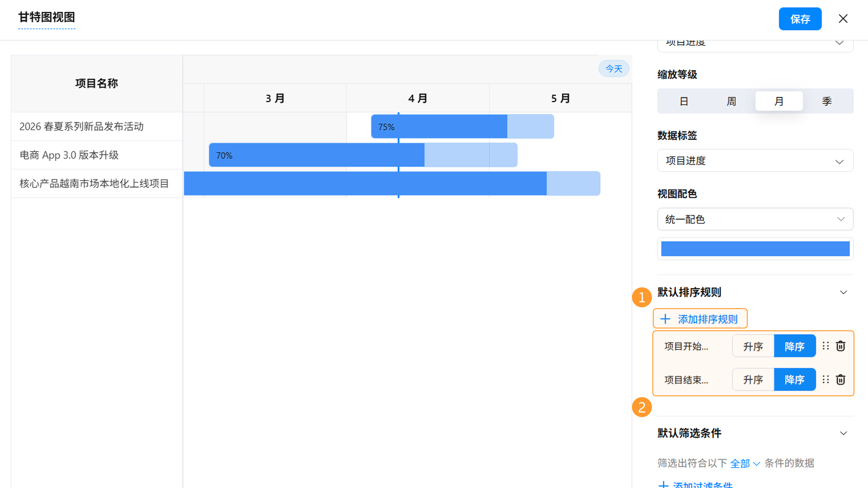The height and width of the screenshot is (488, 868).
Task: Click the 电商 App 3.0 版本升级 gantt bar
Action: [363, 155]
